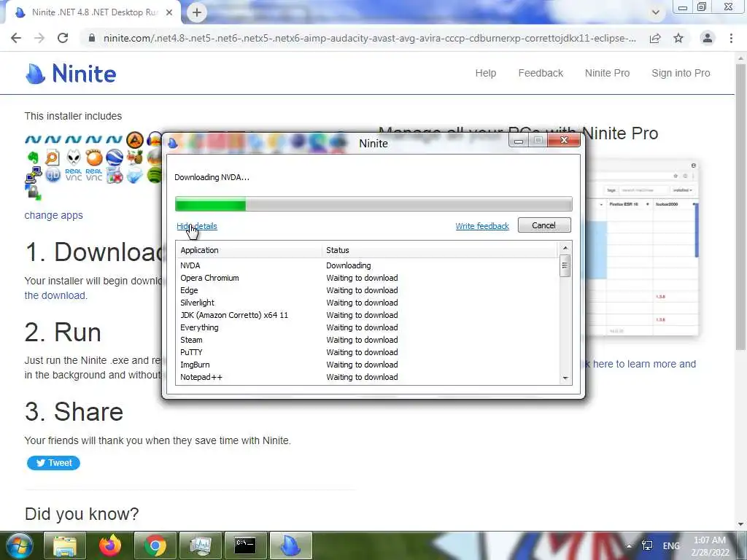The image size is (747, 560).
Task: Open a new browser tab
Action: click(197, 13)
